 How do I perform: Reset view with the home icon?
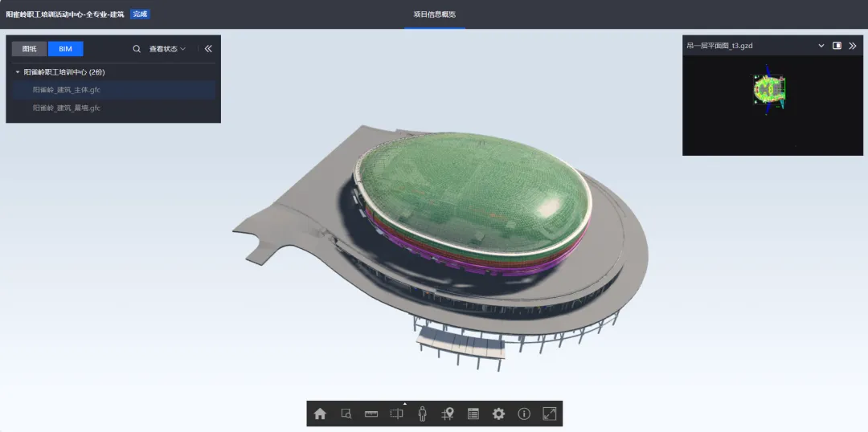click(320, 414)
